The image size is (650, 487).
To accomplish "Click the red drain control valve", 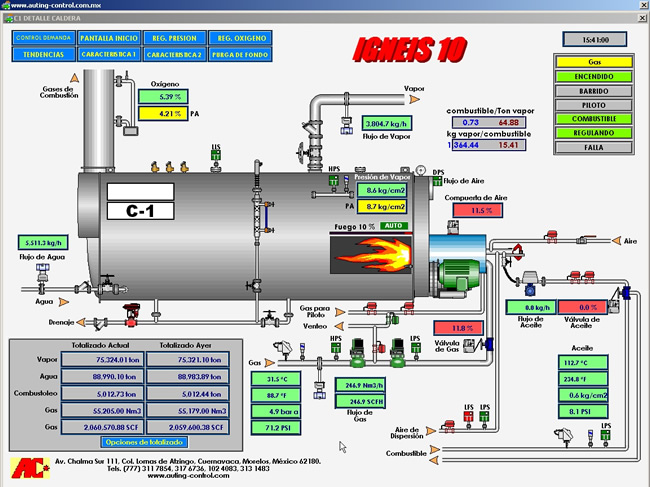I will pyautogui.click(x=131, y=315).
